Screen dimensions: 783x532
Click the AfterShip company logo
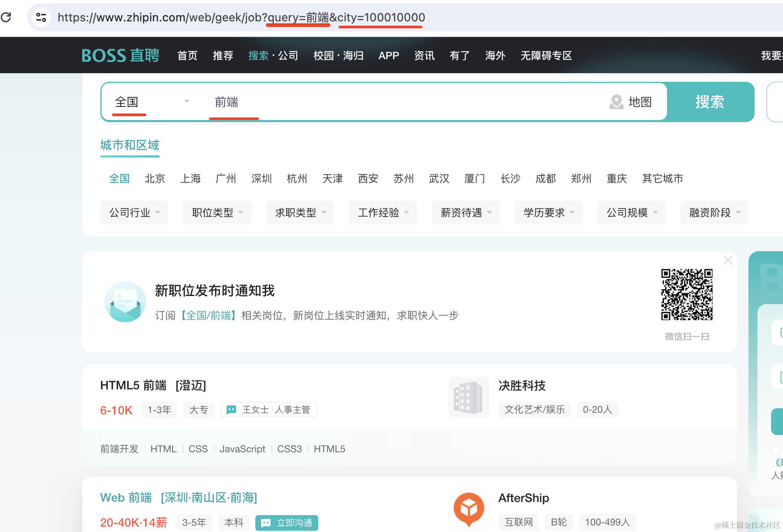tap(468, 509)
